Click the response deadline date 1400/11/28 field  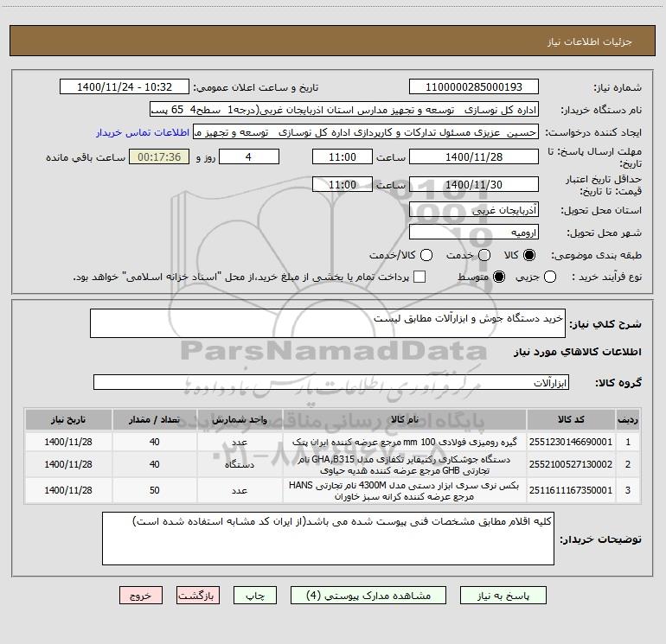tap(474, 156)
